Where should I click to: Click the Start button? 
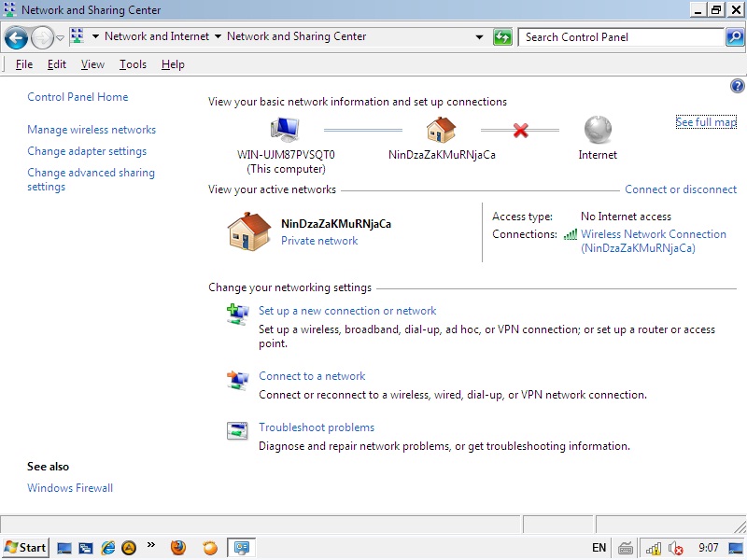(25, 548)
